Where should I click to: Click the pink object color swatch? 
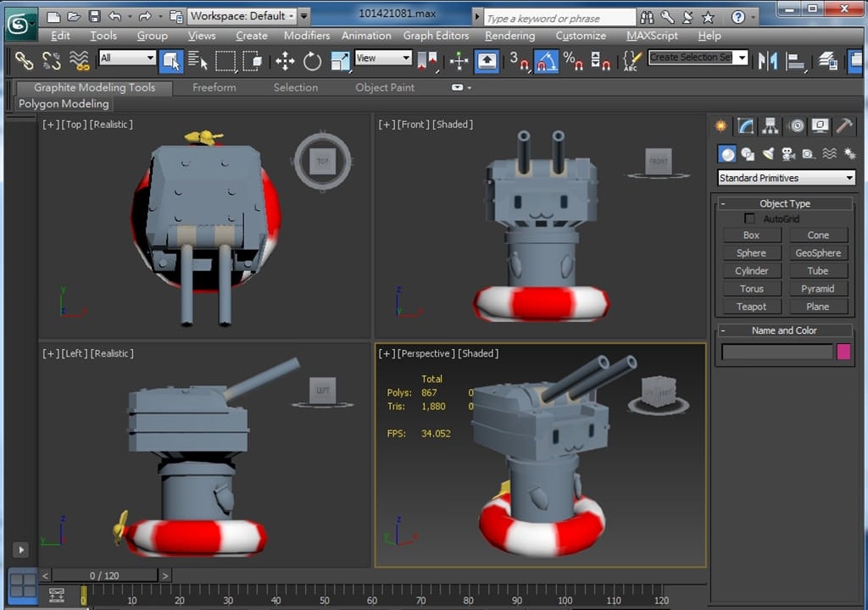pos(843,352)
